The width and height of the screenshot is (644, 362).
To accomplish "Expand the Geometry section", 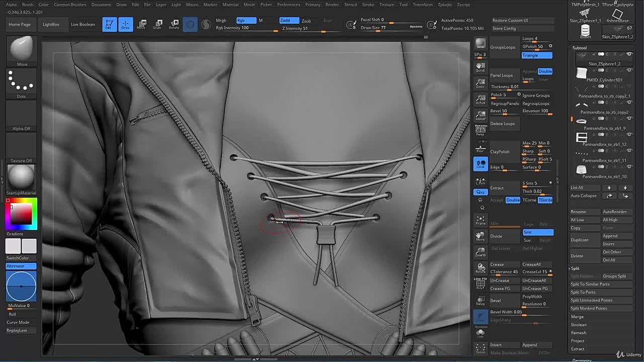I will (x=582, y=360).
